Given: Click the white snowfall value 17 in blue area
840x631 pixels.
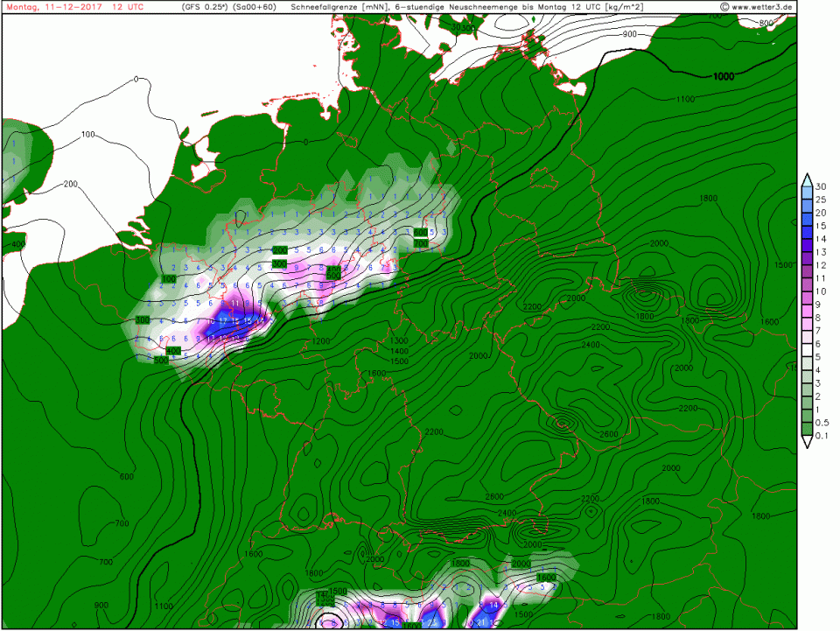Looking at the screenshot, I should tap(222, 321).
